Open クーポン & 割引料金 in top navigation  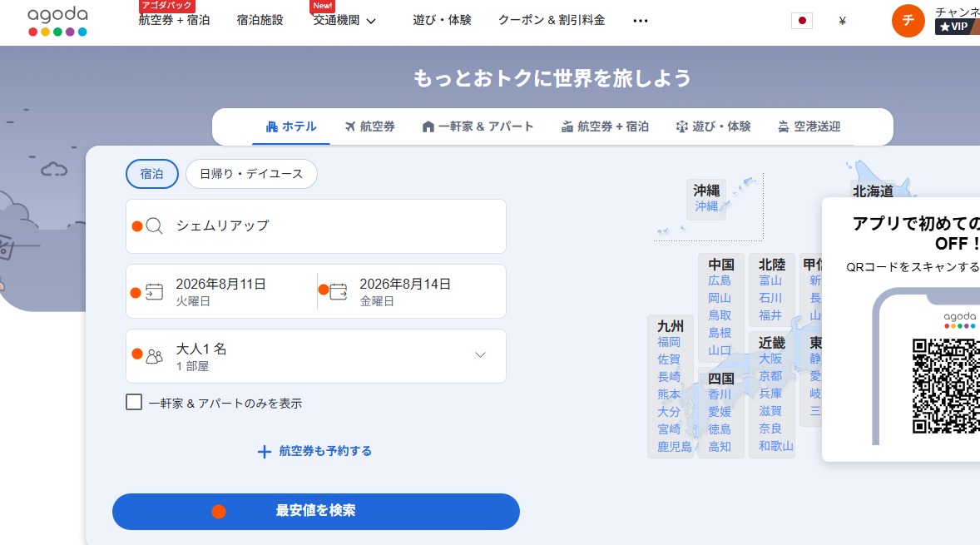pos(552,20)
